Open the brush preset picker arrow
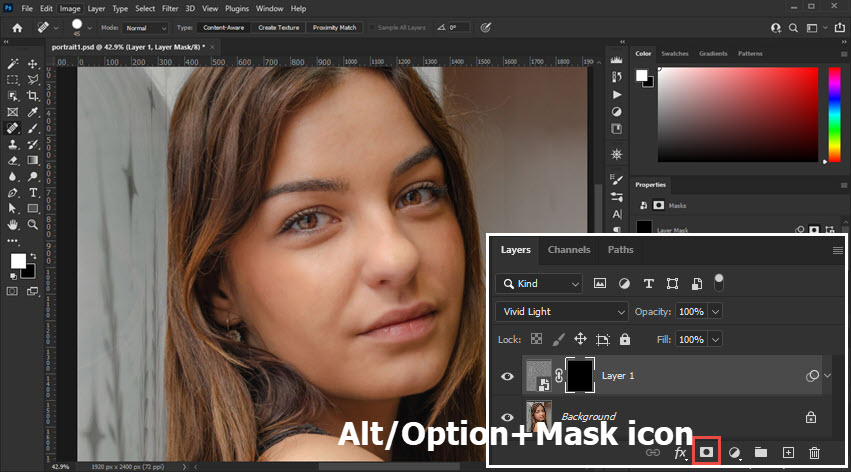Image resolution: width=851 pixels, height=472 pixels. click(90, 28)
